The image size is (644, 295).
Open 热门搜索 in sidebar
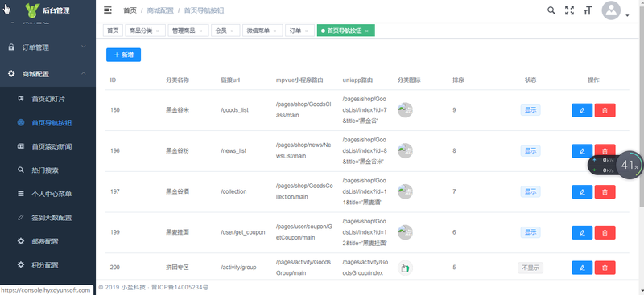click(x=47, y=170)
